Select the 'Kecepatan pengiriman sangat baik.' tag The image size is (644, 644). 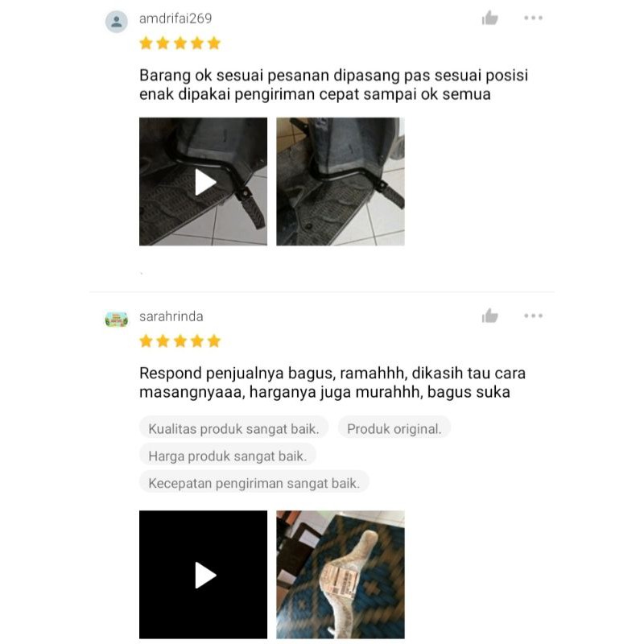pyautogui.click(x=254, y=482)
